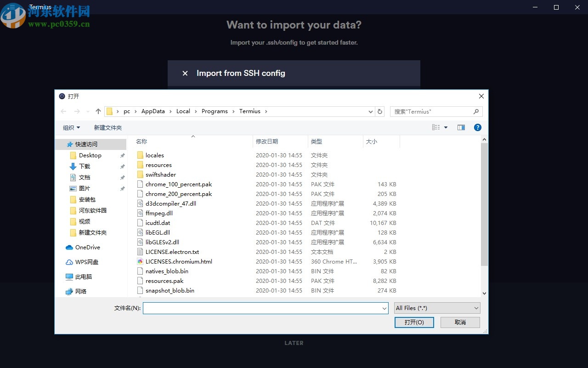Click the 文件名 input field
Viewport: 588px width, 368px height.
click(x=262, y=308)
